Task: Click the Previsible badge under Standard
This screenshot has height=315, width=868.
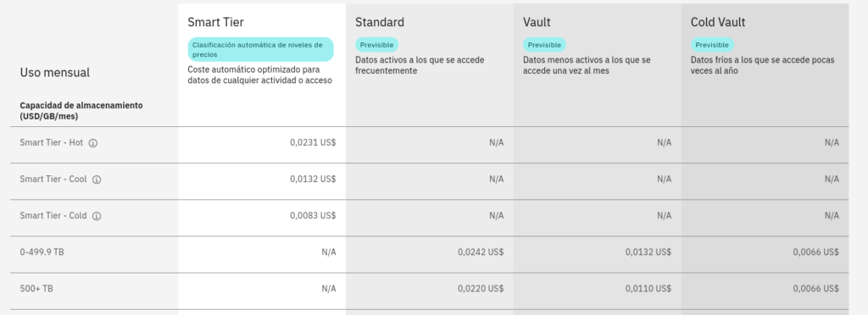Action: [377, 45]
